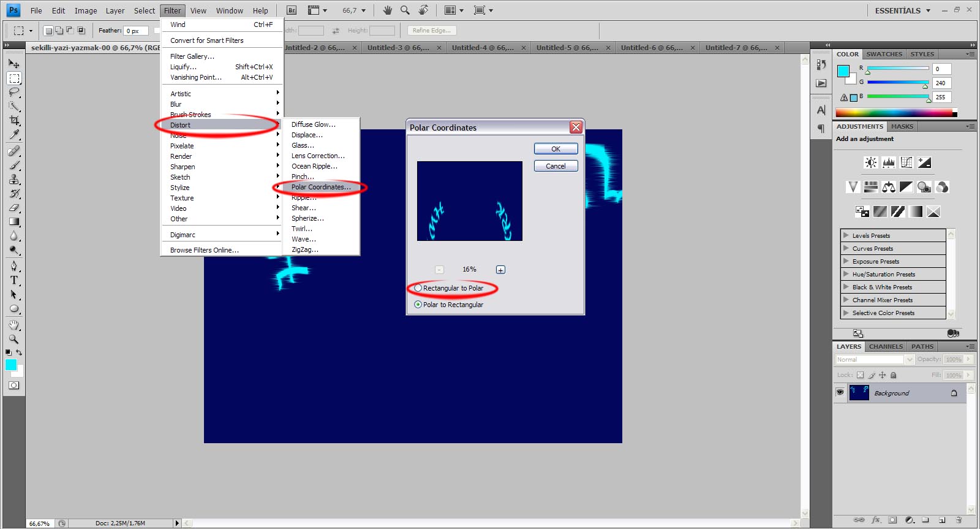Select the Lasso tool
980x529 pixels.
click(x=14, y=92)
